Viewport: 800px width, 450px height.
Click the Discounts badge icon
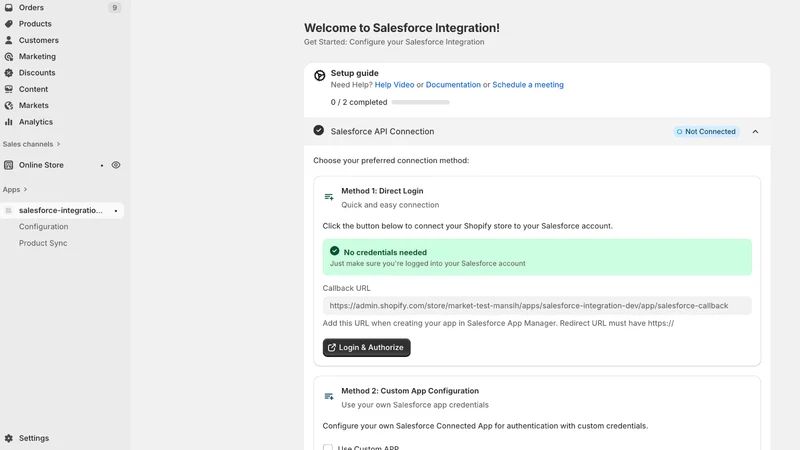coord(9,73)
